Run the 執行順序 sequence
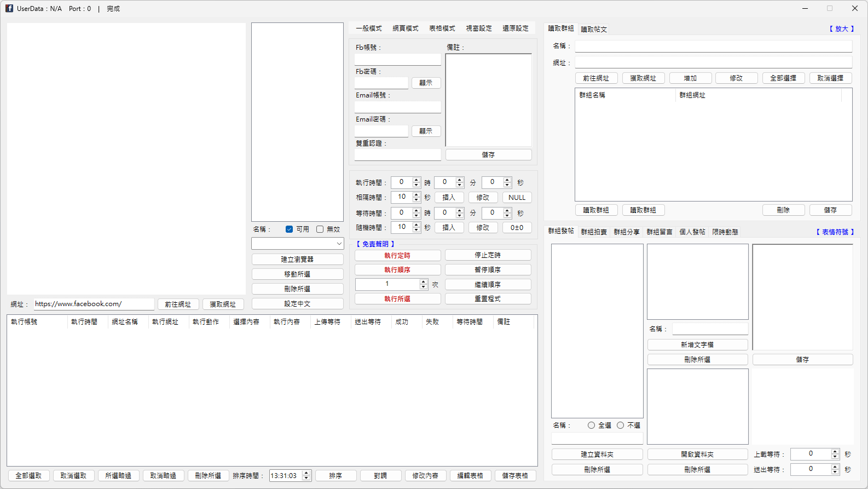Screen dimensions: 868x489 [x=397, y=270]
